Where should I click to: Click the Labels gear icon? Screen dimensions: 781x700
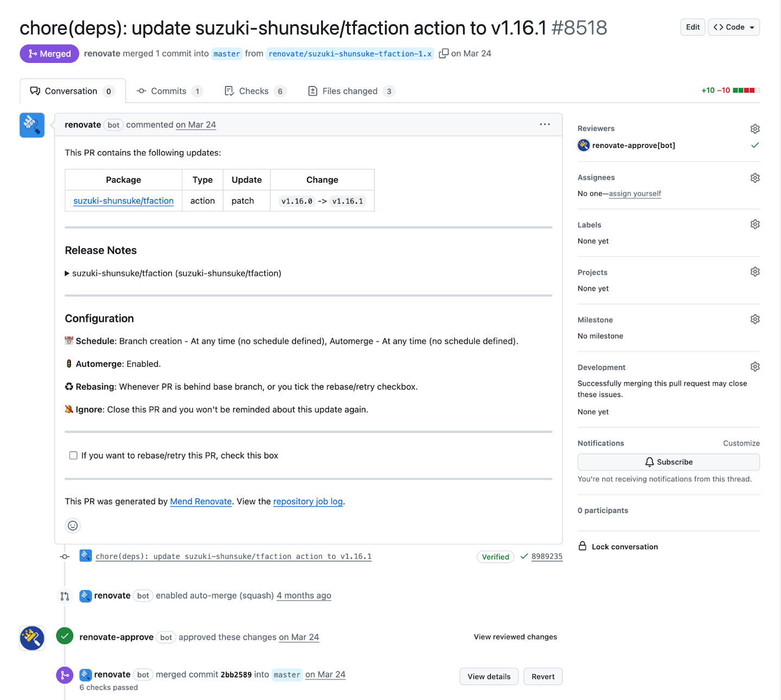coord(754,224)
